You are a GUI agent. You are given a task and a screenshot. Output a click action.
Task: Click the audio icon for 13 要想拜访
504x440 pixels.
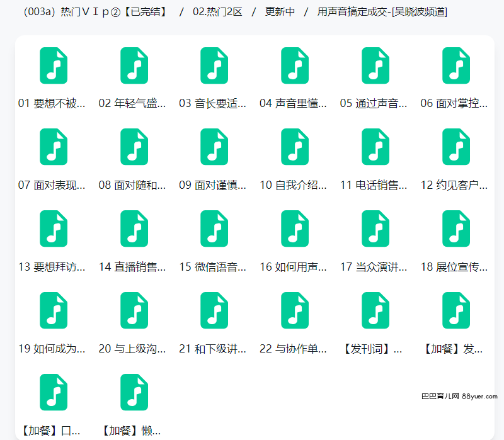click(x=54, y=228)
